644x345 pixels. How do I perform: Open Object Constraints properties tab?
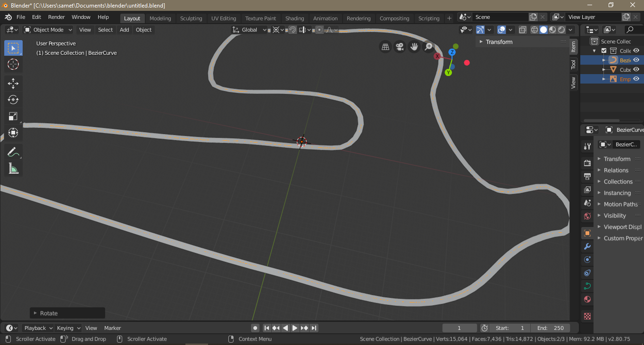click(x=587, y=273)
